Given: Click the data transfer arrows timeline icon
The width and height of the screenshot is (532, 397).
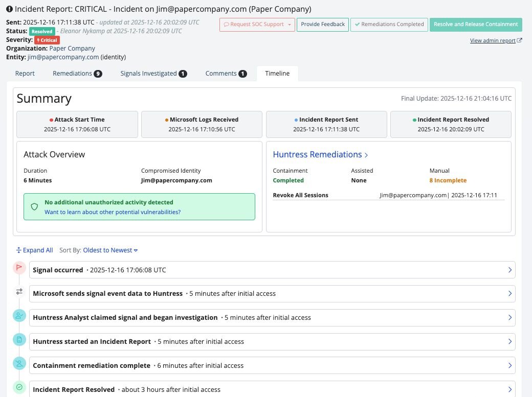Looking at the screenshot, I should coord(19,292).
